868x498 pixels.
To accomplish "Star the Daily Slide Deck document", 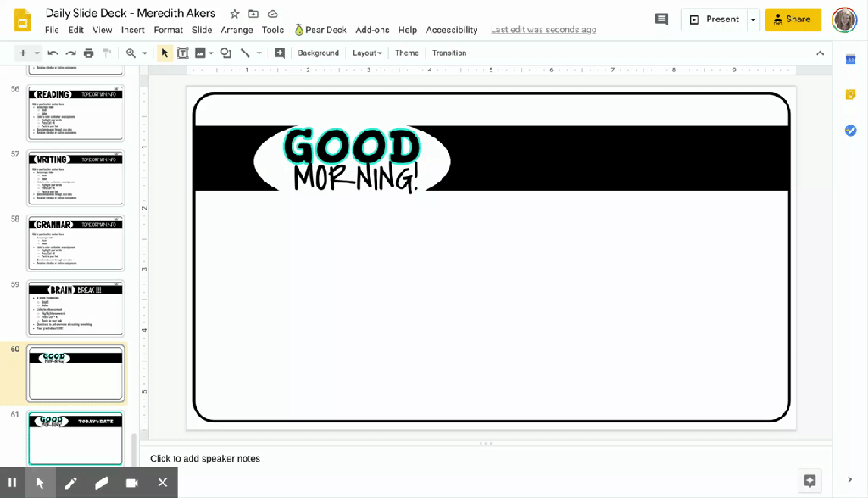I will click(x=235, y=14).
